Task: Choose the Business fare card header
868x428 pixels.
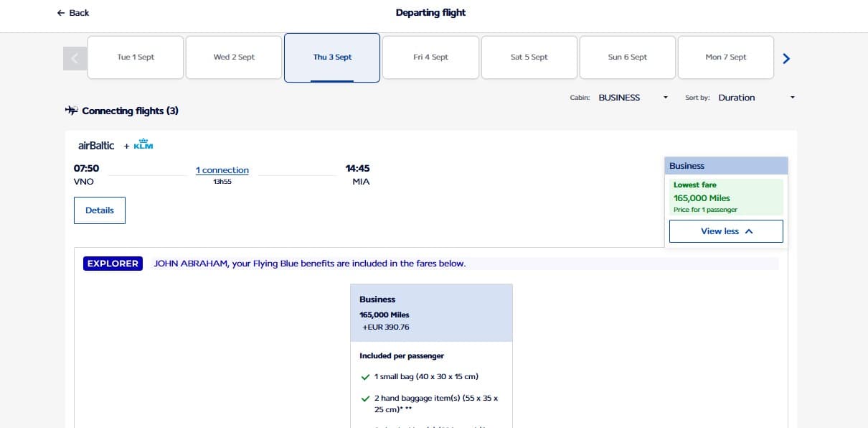Action: (431, 312)
